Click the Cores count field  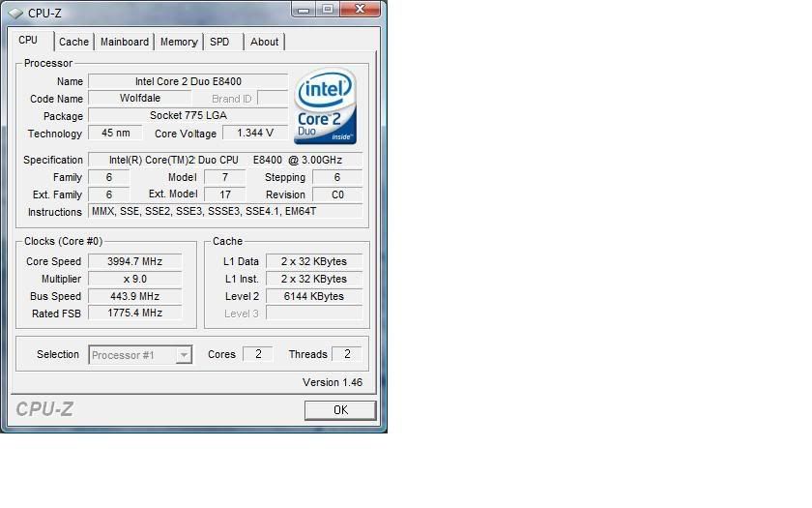point(258,354)
